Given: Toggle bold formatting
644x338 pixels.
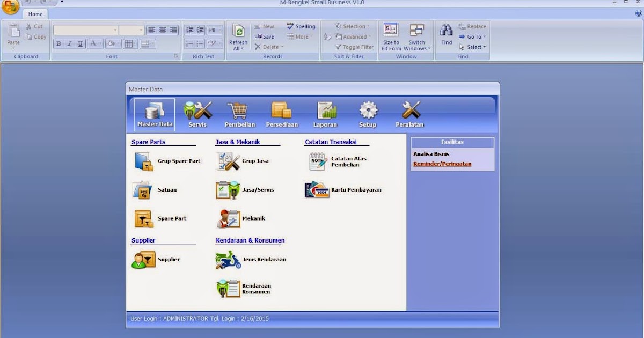Looking at the screenshot, I should (59, 44).
